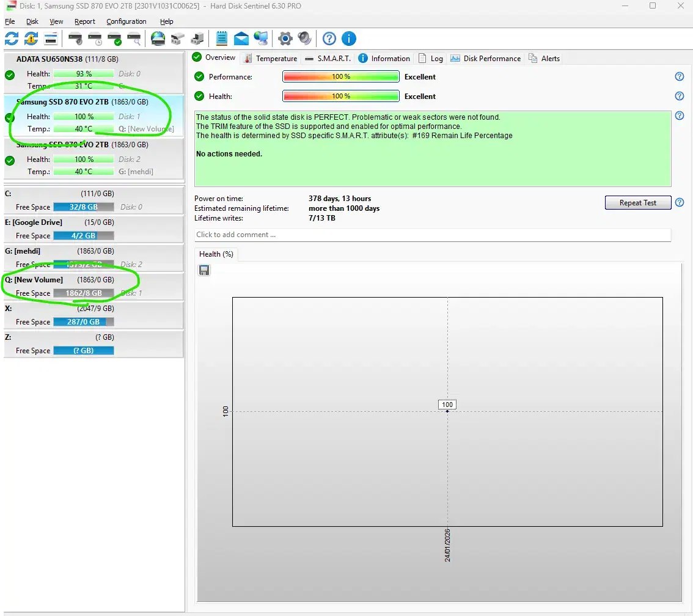Click the speaker sound icon in toolbar
The image size is (693, 616).
coord(305,39)
